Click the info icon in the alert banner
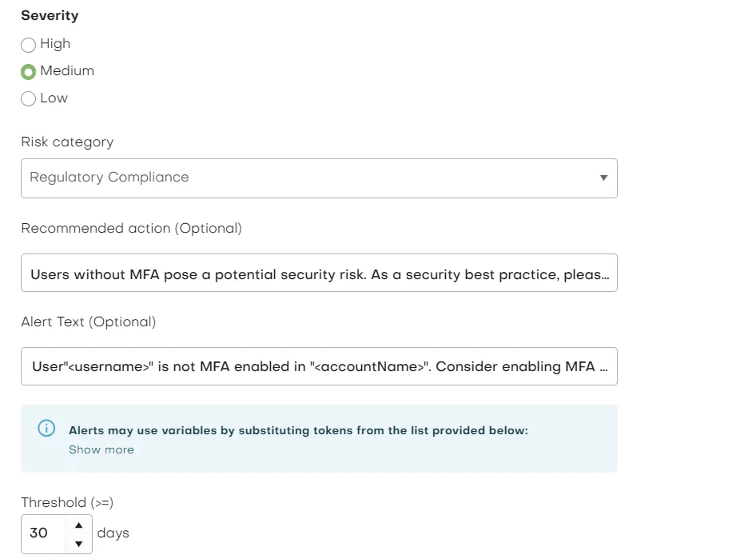Screen dimensions: 756x559 46,428
